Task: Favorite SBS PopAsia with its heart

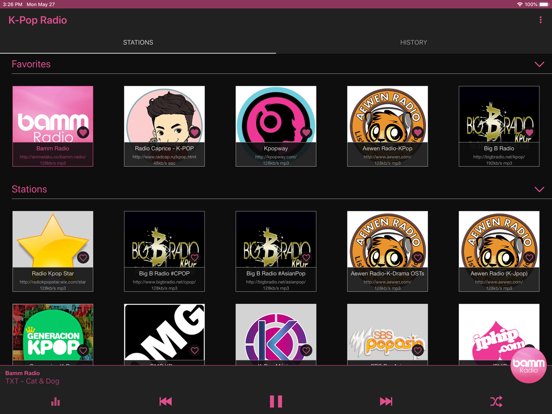Action: [418, 350]
